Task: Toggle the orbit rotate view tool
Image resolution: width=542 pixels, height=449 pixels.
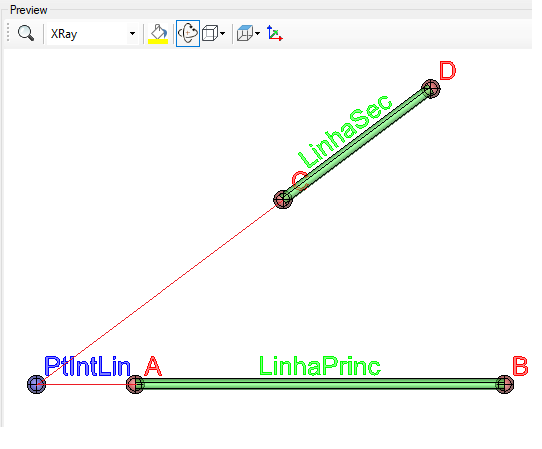Action: [188, 34]
